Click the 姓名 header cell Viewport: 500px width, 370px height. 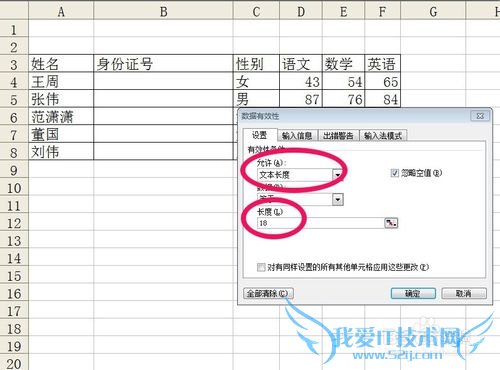tap(61, 64)
